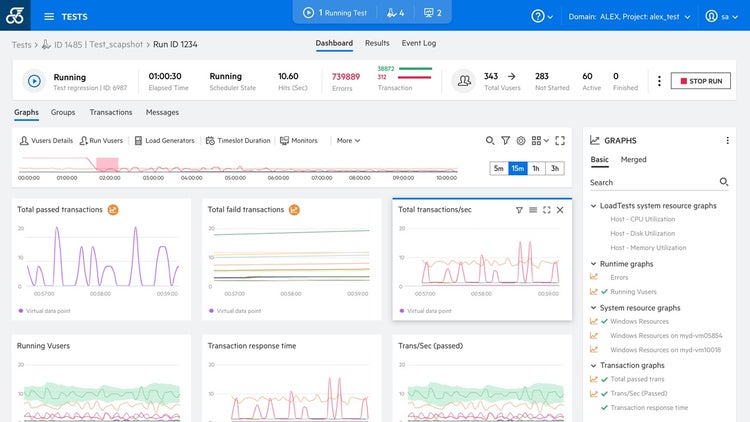Select the Graphs sub-tab

[26, 112]
